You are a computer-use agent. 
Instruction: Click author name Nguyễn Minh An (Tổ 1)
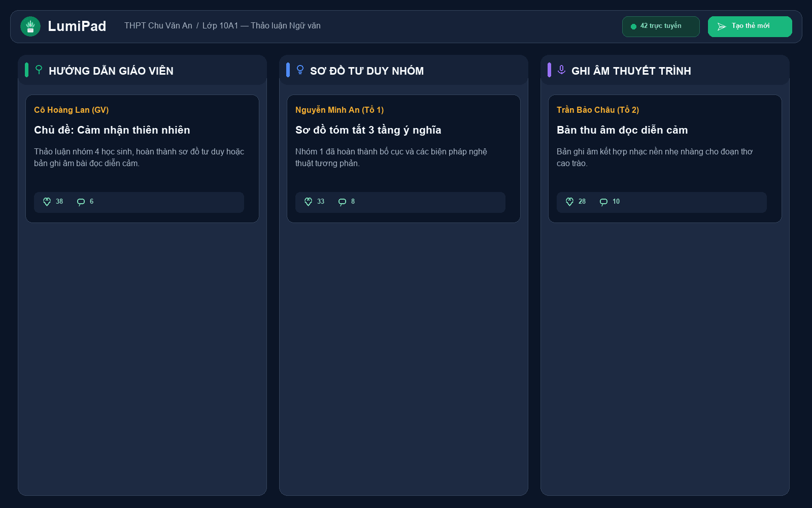340,110
